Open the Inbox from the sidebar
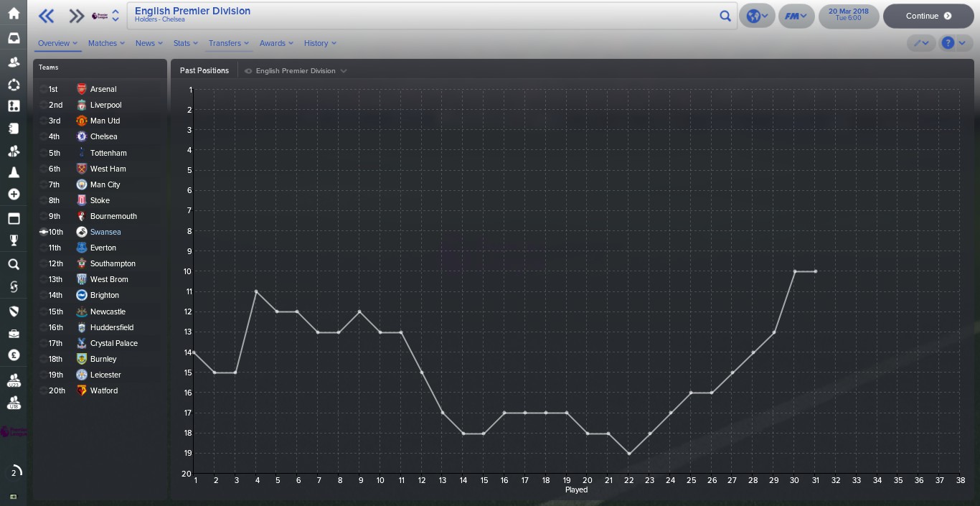Image resolution: width=980 pixels, height=506 pixels. [x=14, y=38]
